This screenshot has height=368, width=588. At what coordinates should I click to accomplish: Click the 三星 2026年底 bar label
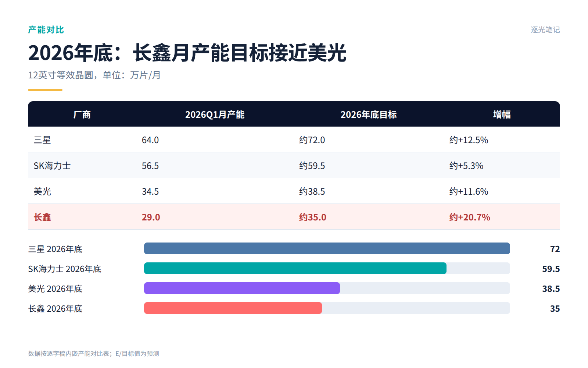[55, 249]
